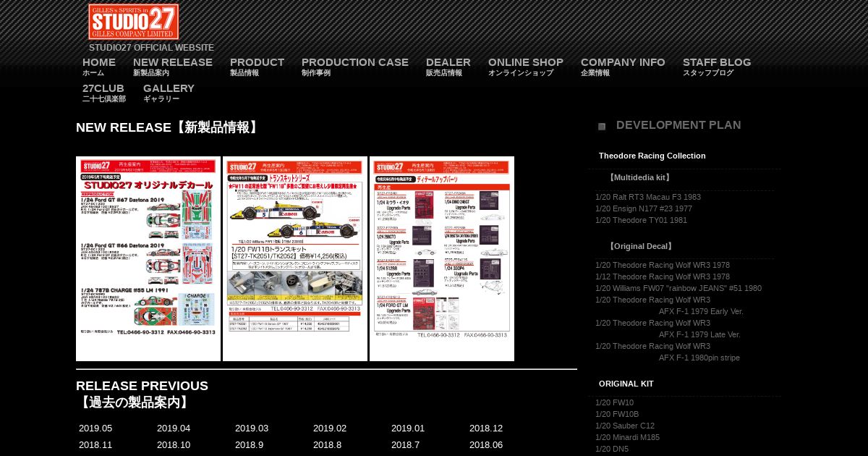This screenshot has height=456, width=868.
Task: Click the DEVELOPMENT PLAN heading
Action: click(x=678, y=125)
